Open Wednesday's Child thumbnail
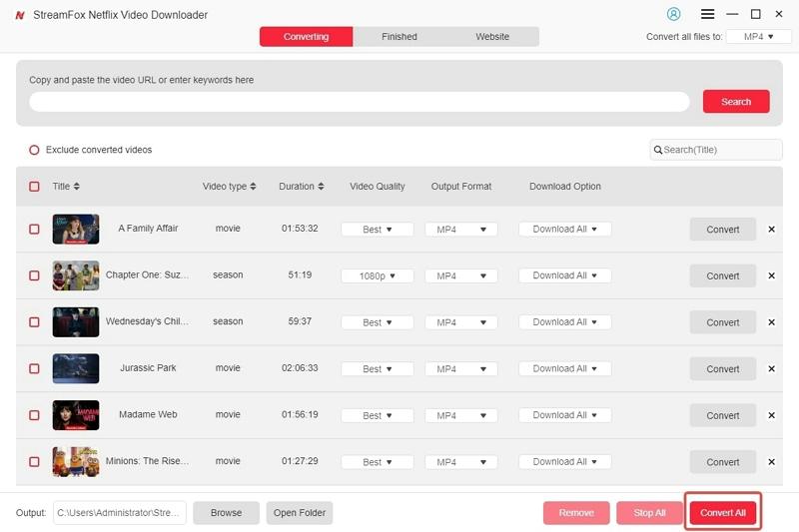Image resolution: width=799 pixels, height=532 pixels. point(76,322)
